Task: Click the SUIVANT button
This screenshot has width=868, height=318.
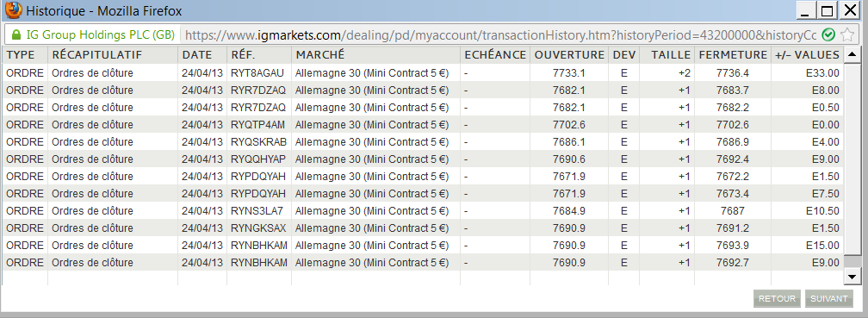Action: pos(828,298)
